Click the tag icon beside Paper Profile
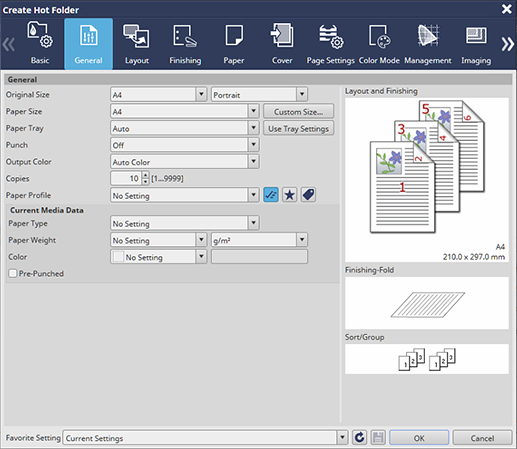The height and width of the screenshot is (449, 517). [308, 195]
